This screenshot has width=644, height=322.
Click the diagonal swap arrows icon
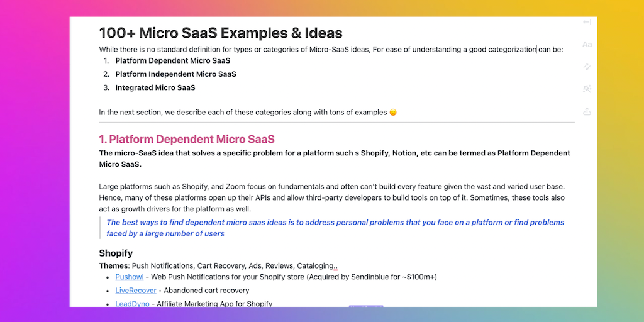(587, 67)
